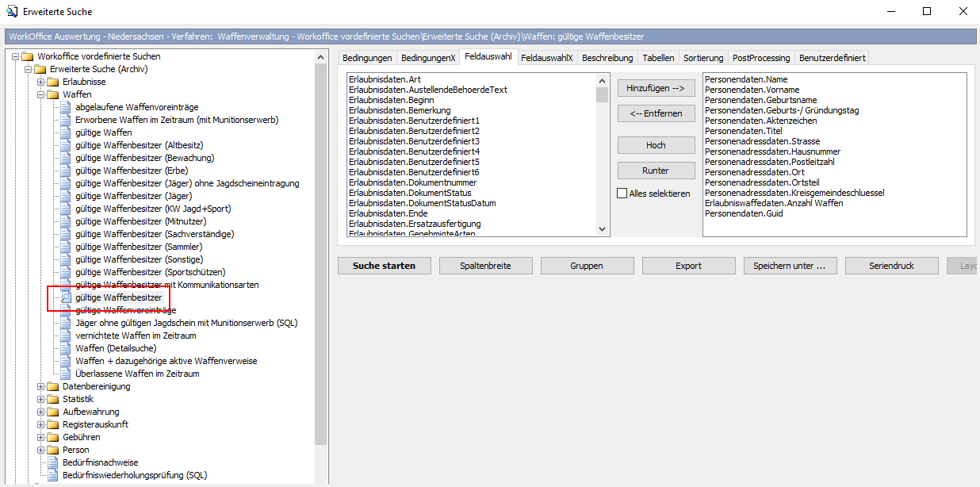Expand the Datenbereinigung tree folder

40,386
